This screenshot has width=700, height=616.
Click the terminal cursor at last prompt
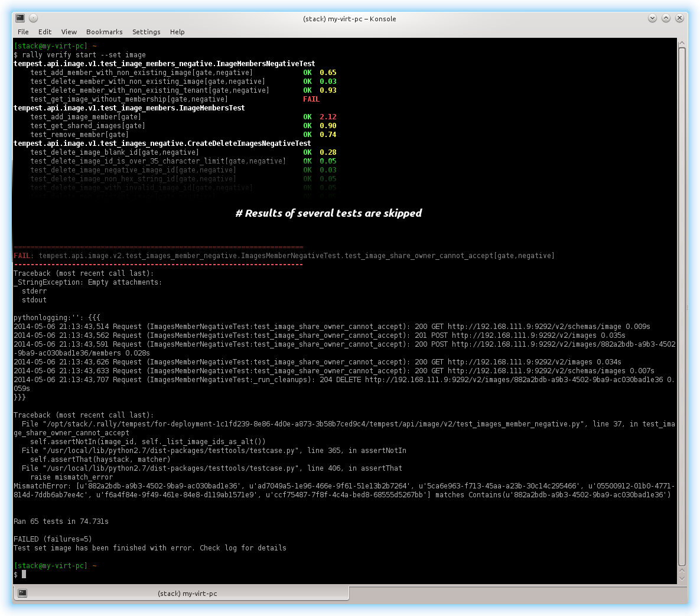pyautogui.click(x=24, y=575)
